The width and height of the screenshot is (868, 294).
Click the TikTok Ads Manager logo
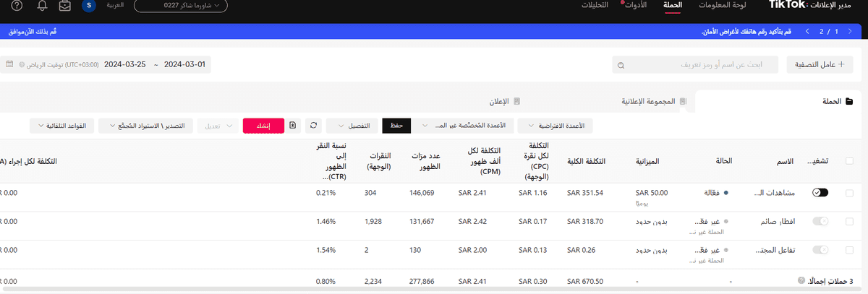coord(812,6)
